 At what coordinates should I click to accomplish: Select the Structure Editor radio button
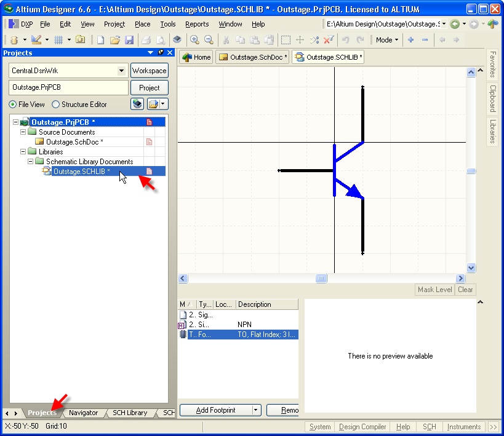pyautogui.click(x=56, y=105)
